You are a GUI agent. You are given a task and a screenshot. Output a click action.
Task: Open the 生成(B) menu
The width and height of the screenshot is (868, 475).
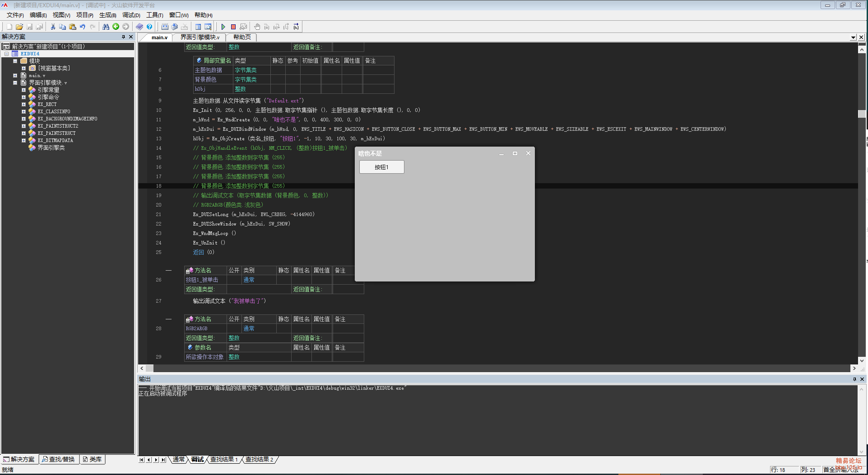click(107, 15)
